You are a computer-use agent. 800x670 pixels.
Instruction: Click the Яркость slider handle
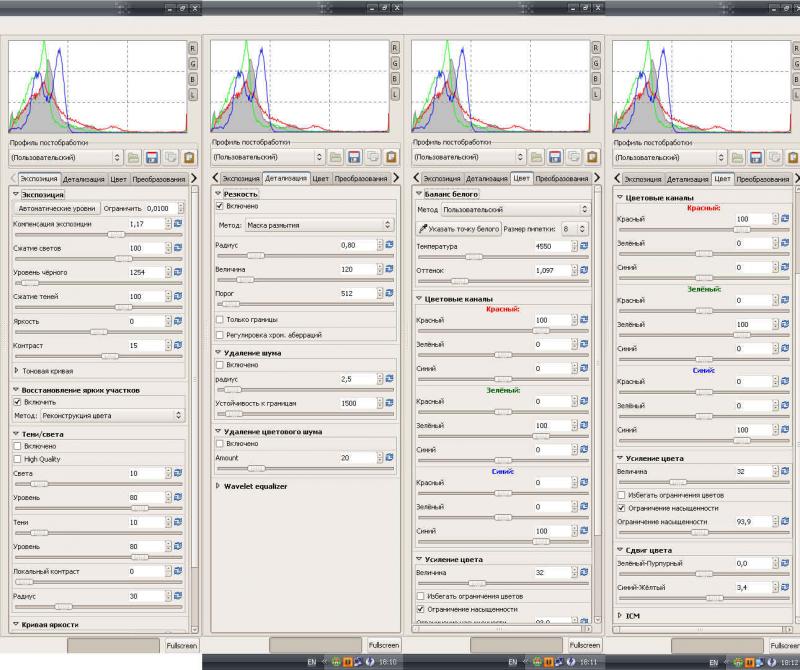point(98,332)
